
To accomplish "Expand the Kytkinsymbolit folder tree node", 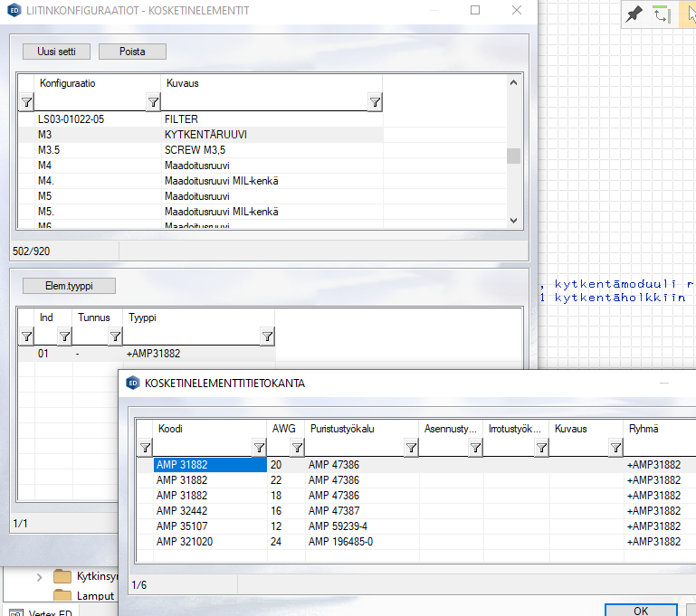I will click(x=39, y=576).
